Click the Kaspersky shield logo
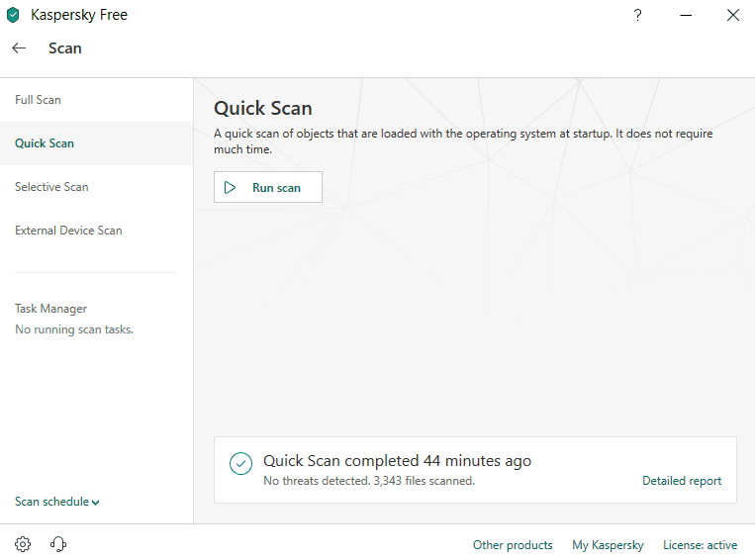This screenshot has height=560, width=755. coord(13,15)
